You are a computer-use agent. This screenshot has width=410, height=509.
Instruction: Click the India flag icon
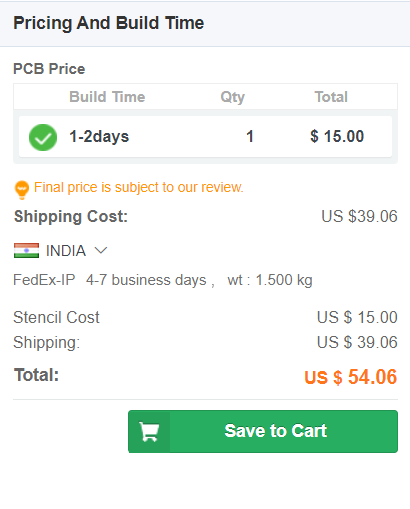[x=26, y=250]
